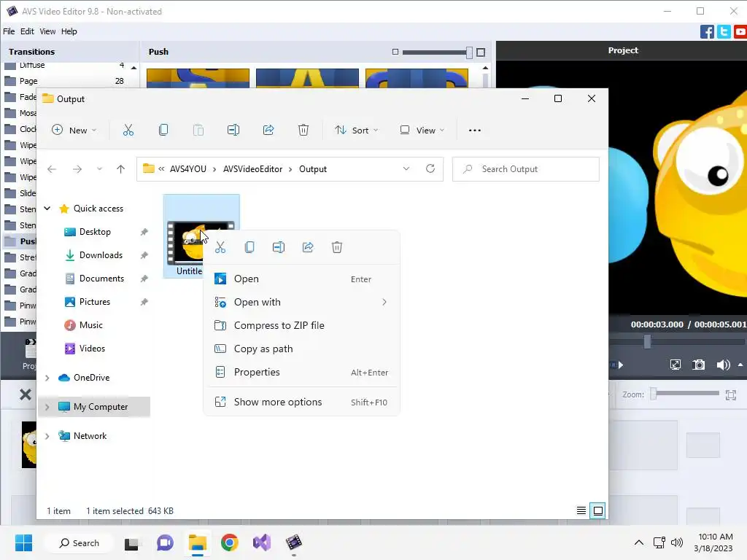Choose Open in context menu
The height and width of the screenshot is (560, 747).
(x=301, y=279)
